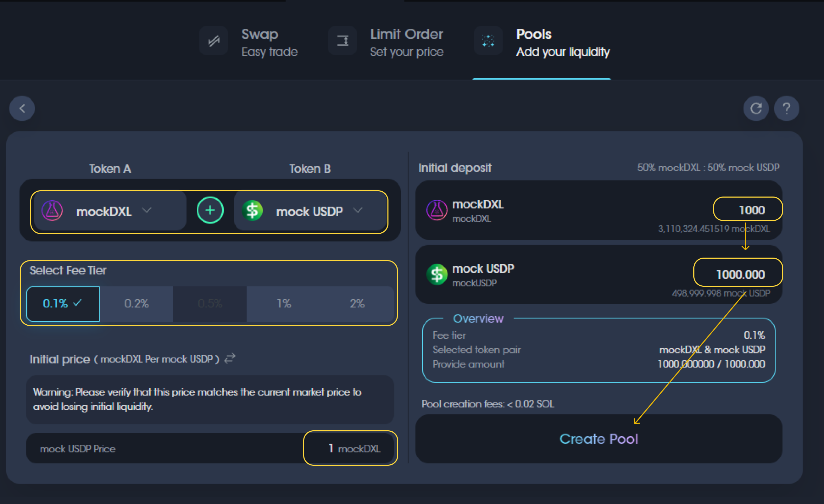Click the swap arrows icon beside Initial price
This screenshot has width=824, height=504.
coord(230,359)
